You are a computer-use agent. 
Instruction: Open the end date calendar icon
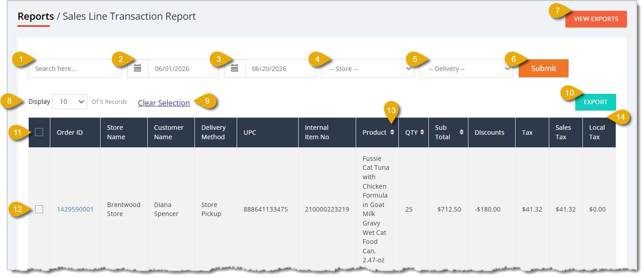click(234, 69)
